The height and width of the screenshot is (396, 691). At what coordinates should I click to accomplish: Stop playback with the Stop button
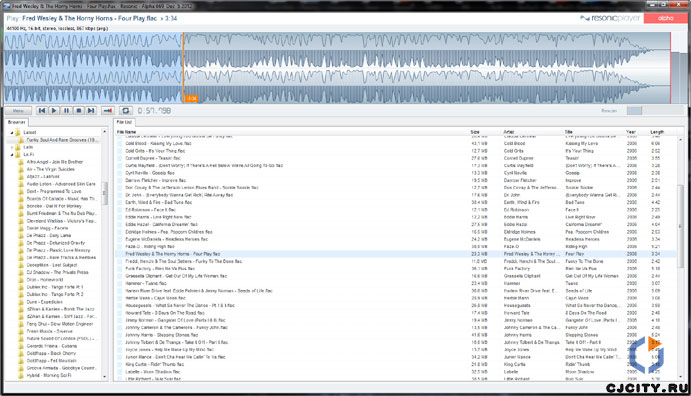(79, 111)
